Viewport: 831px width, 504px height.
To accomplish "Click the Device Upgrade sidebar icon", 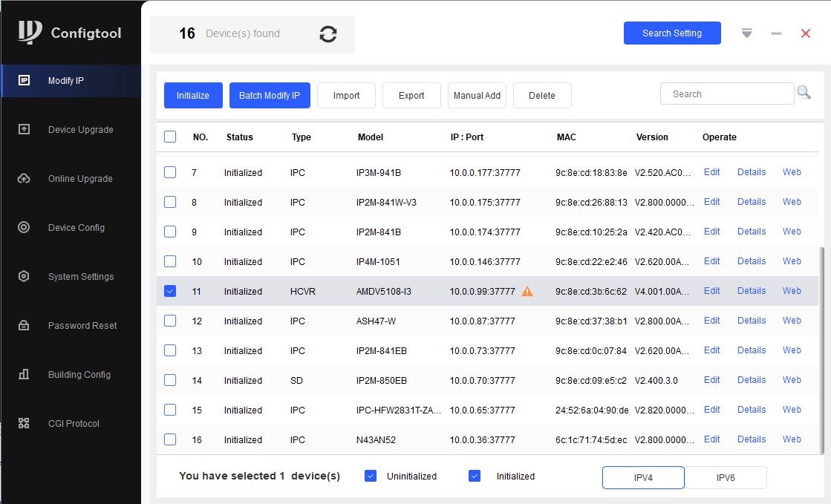I will (x=24, y=129).
